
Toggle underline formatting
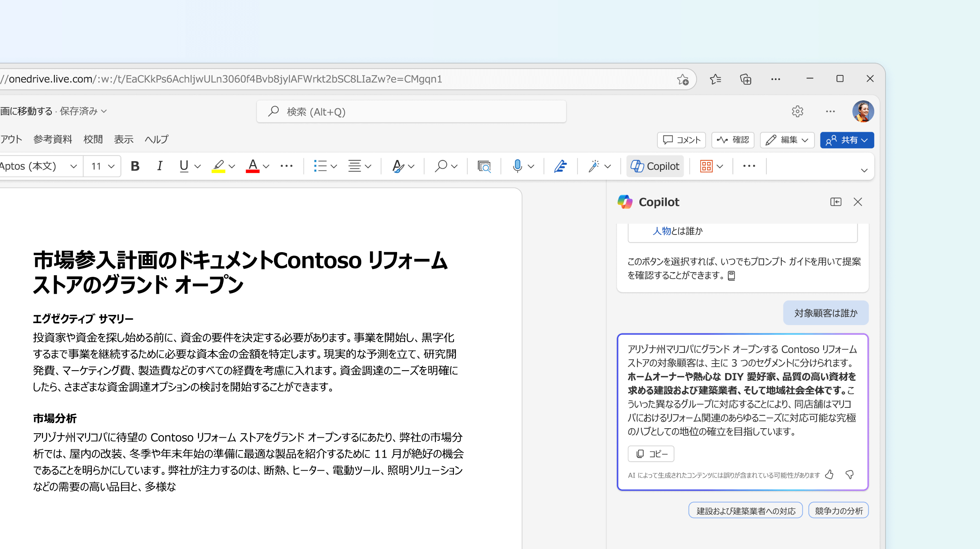pos(184,166)
